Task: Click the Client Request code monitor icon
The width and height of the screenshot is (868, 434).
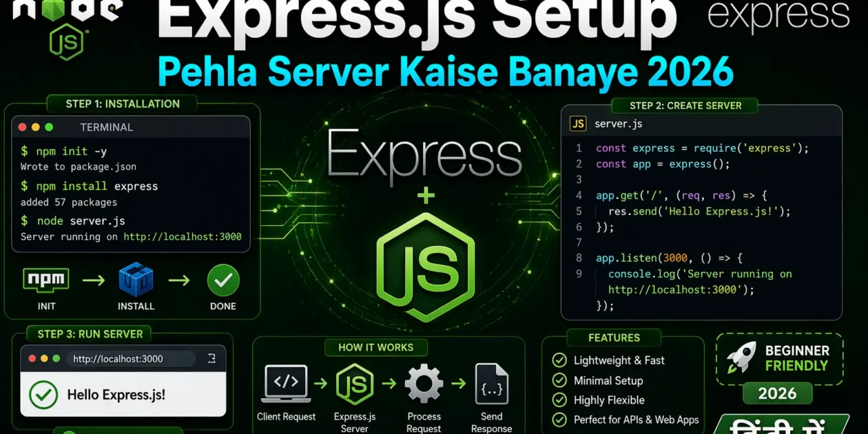Action: click(x=285, y=384)
